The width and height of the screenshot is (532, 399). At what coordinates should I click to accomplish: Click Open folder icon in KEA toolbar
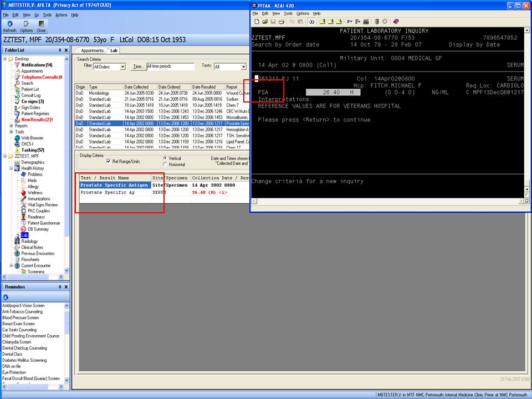pos(265,22)
